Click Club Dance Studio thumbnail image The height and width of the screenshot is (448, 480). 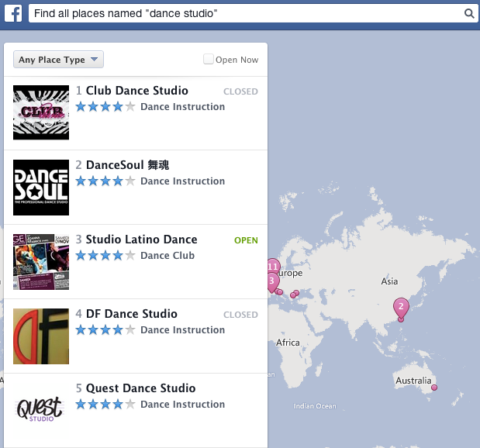(x=41, y=112)
